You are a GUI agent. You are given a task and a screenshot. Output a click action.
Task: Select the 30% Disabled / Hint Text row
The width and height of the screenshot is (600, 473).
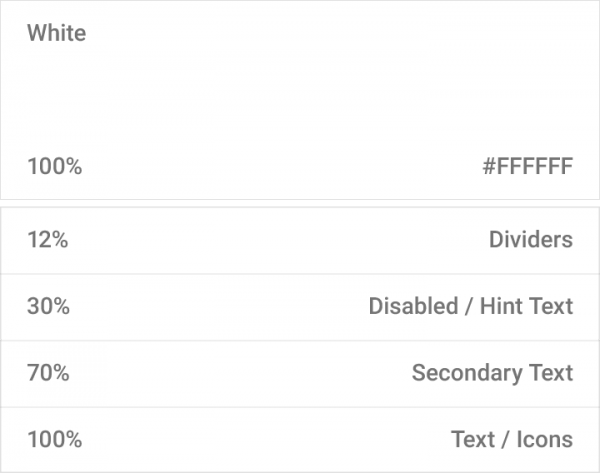tap(300, 307)
